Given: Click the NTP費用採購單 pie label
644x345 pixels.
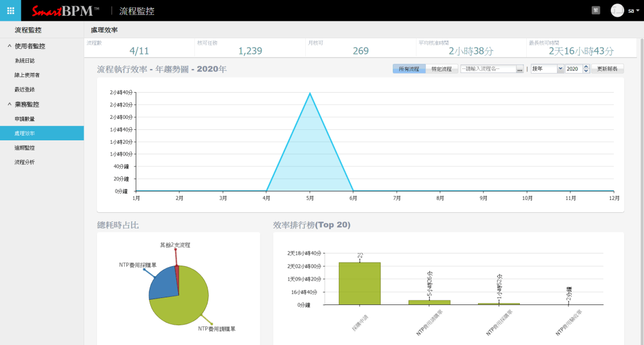Looking at the screenshot, I should coord(138,265).
